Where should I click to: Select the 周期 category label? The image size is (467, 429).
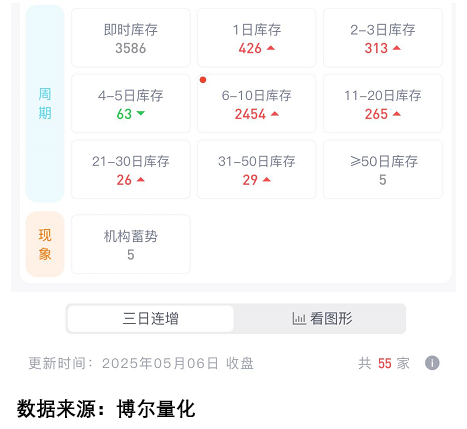pyautogui.click(x=45, y=104)
